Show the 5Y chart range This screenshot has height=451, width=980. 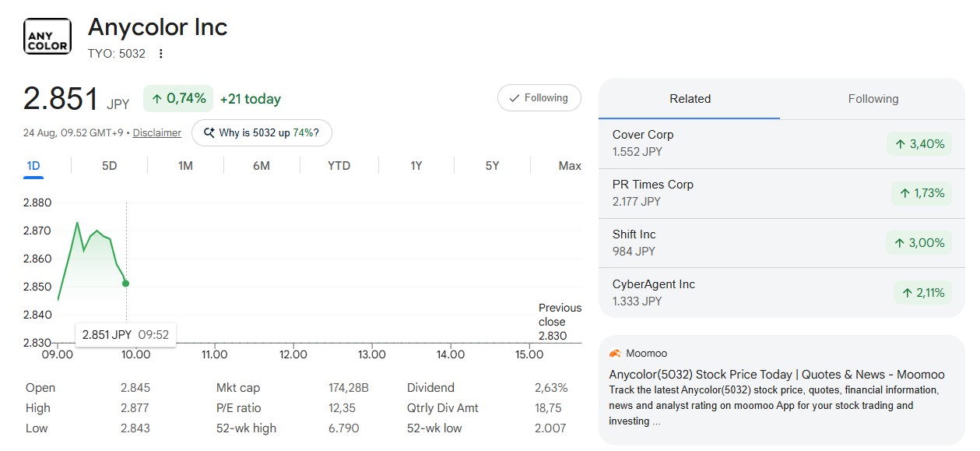coord(492,166)
